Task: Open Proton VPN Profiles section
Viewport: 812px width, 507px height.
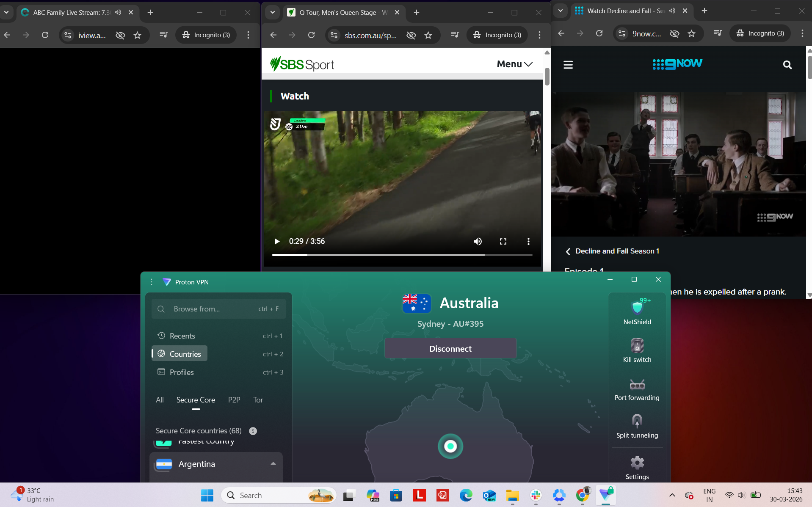Action: point(181,372)
